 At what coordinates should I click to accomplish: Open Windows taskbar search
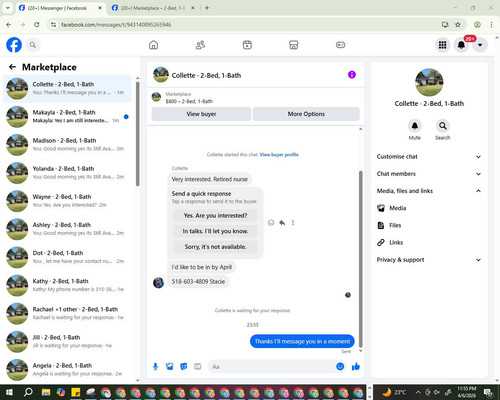pyautogui.click(x=29, y=392)
